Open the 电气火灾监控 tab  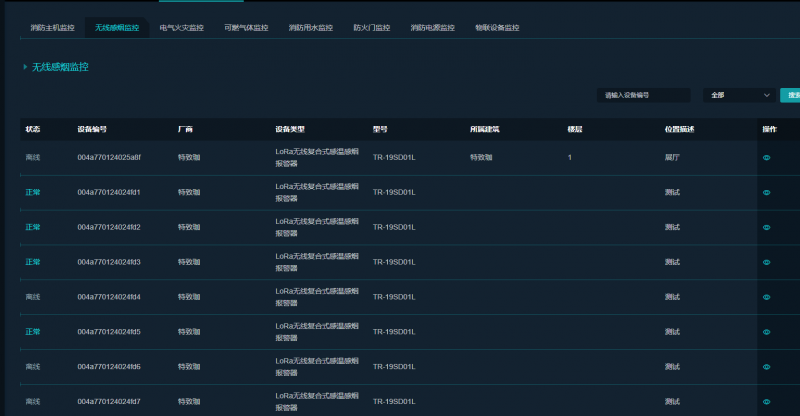coord(181,28)
